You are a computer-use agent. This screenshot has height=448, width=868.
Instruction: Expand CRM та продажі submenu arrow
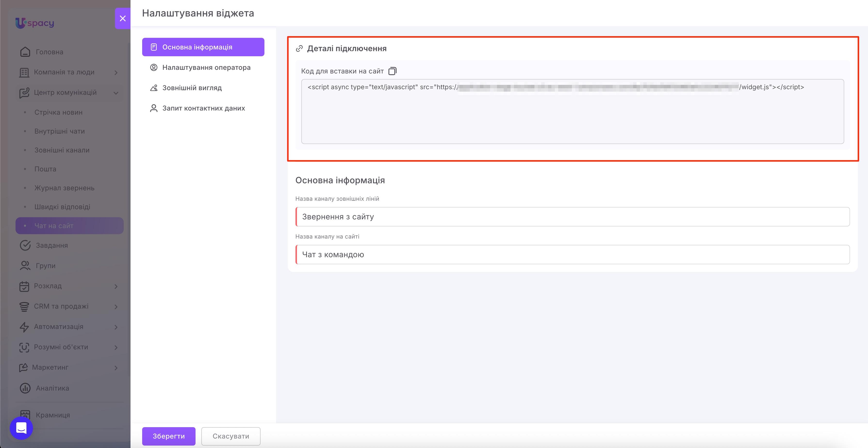click(x=116, y=307)
